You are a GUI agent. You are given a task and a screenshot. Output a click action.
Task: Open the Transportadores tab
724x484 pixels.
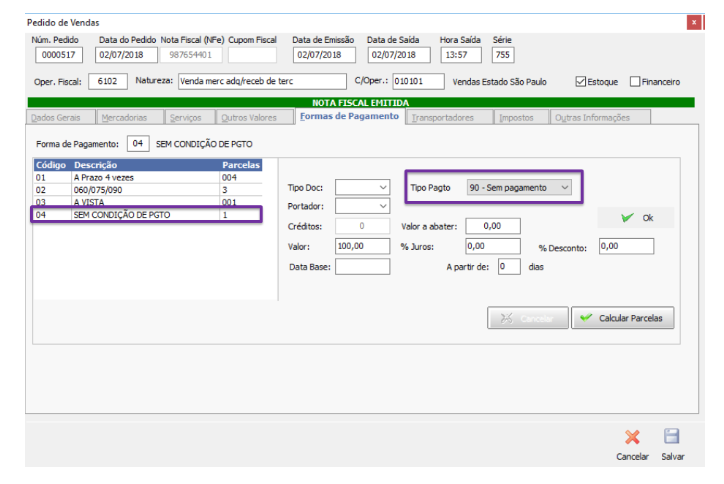click(x=449, y=118)
